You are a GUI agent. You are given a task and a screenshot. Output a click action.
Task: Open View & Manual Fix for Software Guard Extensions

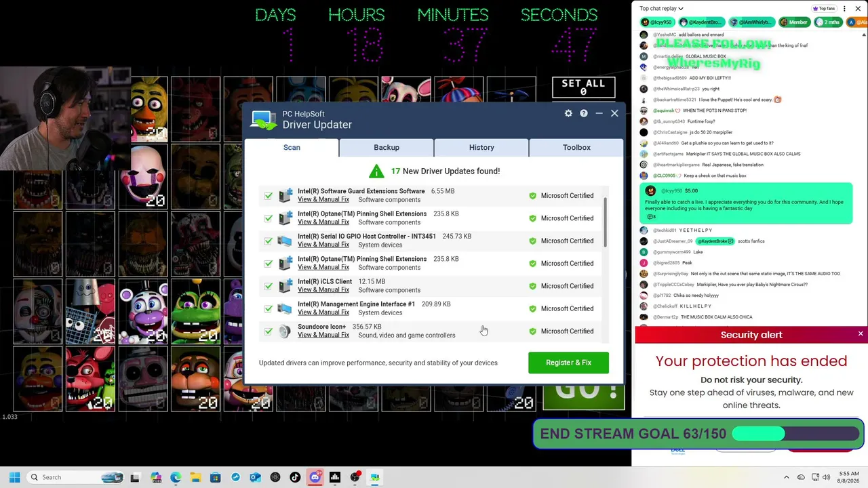tap(323, 199)
